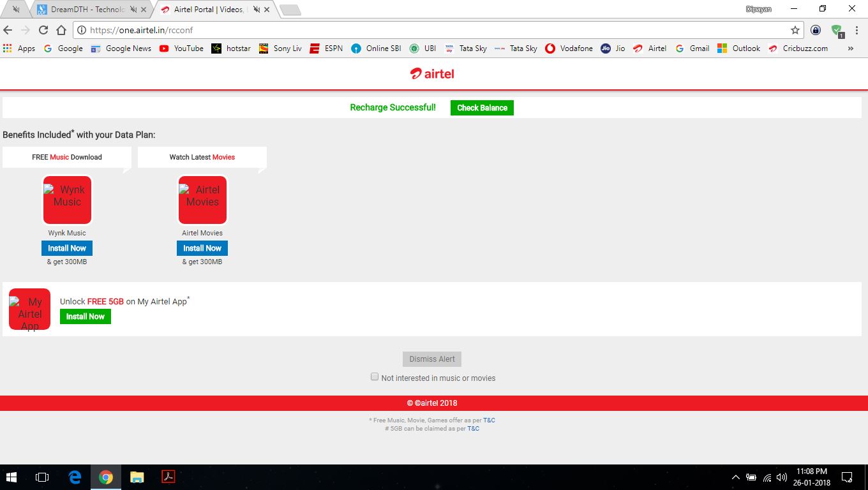Open the Dipayan profile button

coord(758,9)
